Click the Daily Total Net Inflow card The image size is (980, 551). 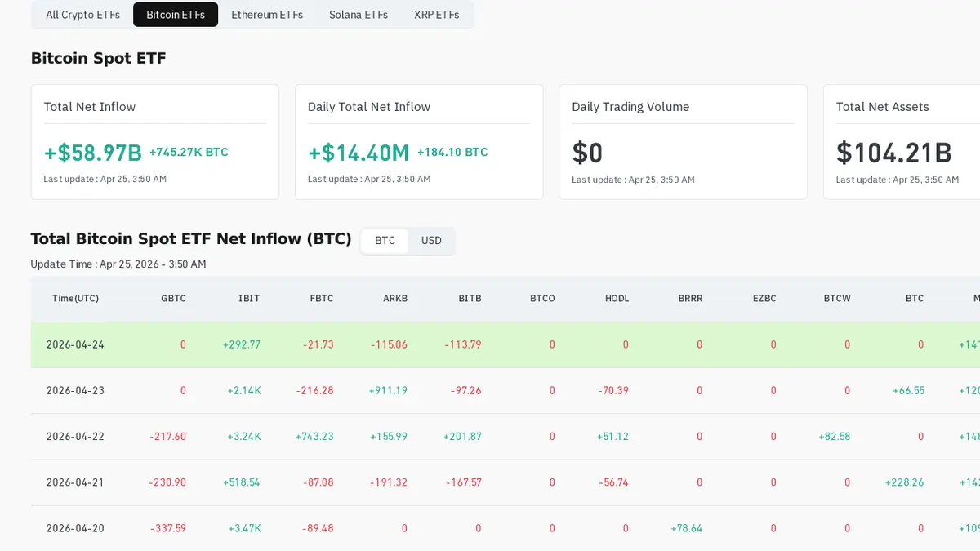coord(419,142)
